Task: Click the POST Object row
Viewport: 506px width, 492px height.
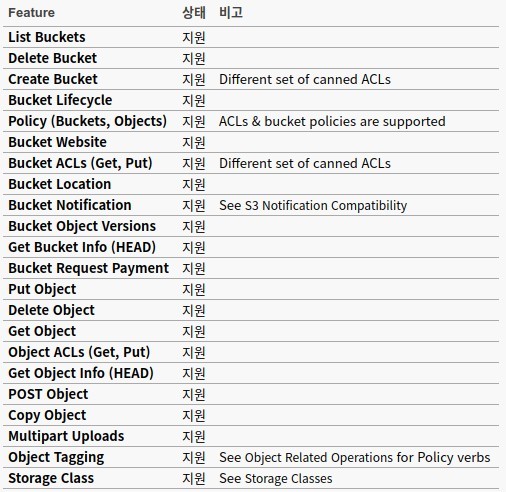Action: 251,394
